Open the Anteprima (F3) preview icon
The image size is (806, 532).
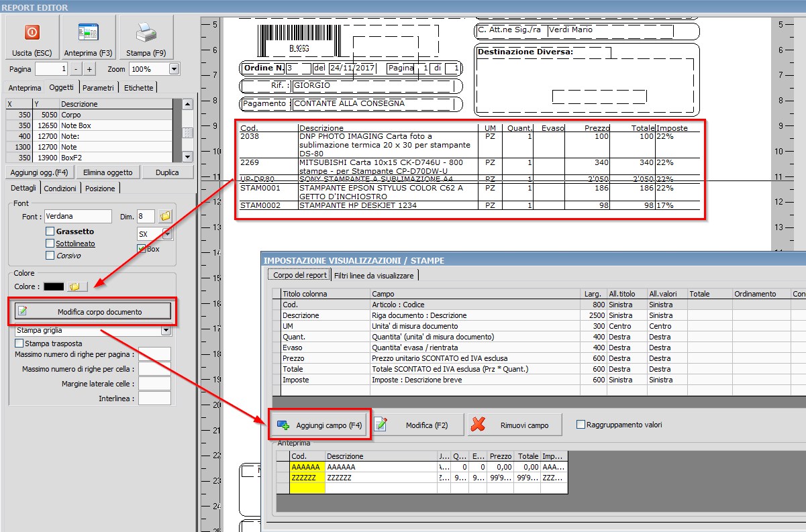click(88, 32)
